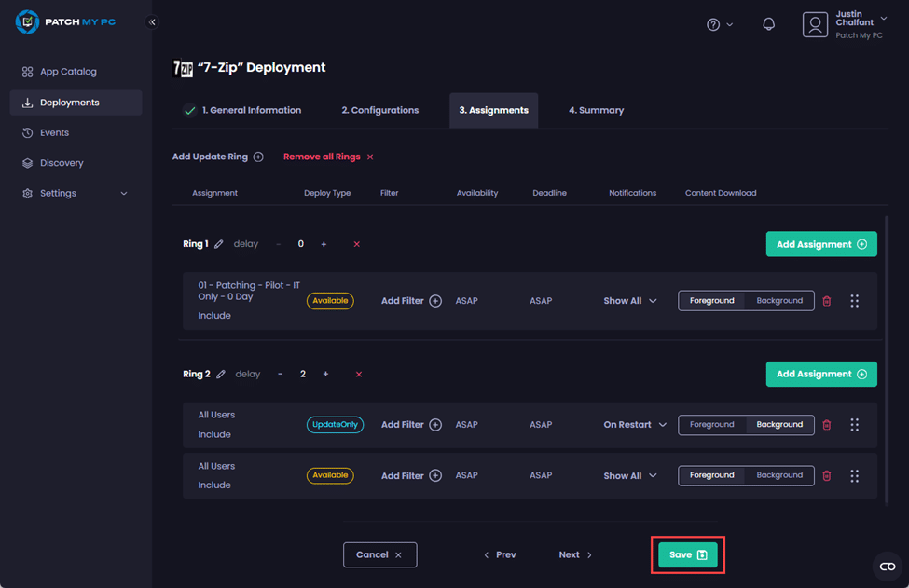909x588 pixels.
Task: Remove Ring 2 with red X
Action: coord(359,375)
